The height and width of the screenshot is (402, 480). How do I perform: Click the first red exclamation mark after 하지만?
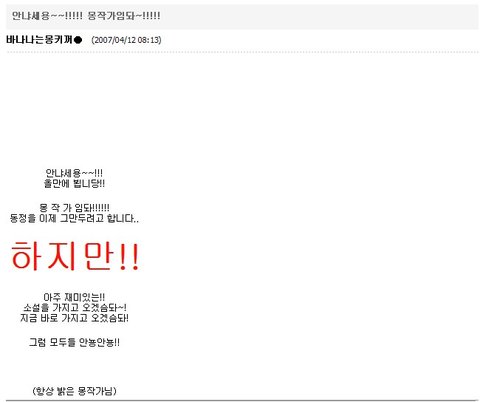click(x=123, y=256)
